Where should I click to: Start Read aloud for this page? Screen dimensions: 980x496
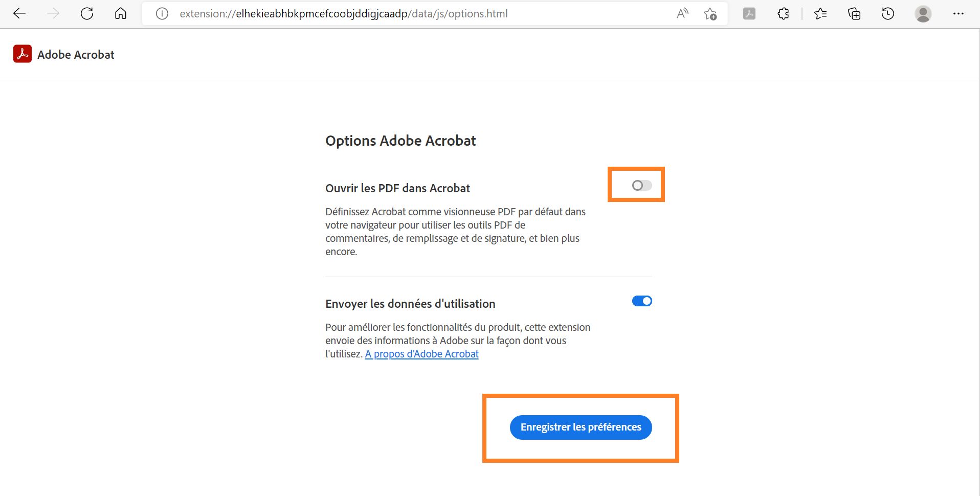coord(683,13)
